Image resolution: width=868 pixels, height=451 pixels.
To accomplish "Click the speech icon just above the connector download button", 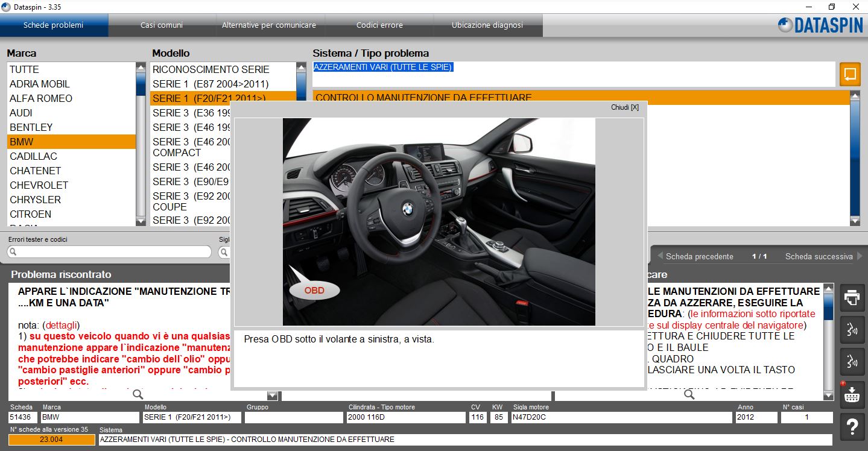I will 852,361.
